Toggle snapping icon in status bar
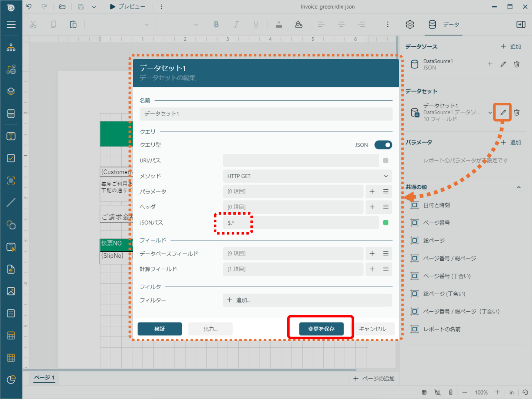This screenshot has height=399, width=532. point(438,392)
